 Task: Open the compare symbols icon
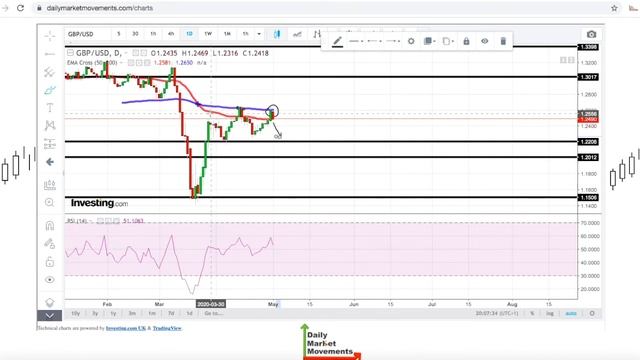(297, 35)
